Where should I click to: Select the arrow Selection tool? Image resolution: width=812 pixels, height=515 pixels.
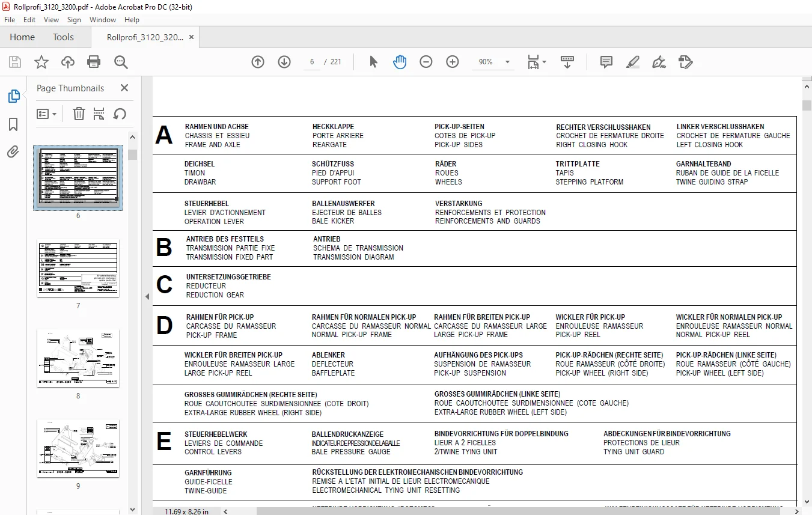(x=373, y=62)
